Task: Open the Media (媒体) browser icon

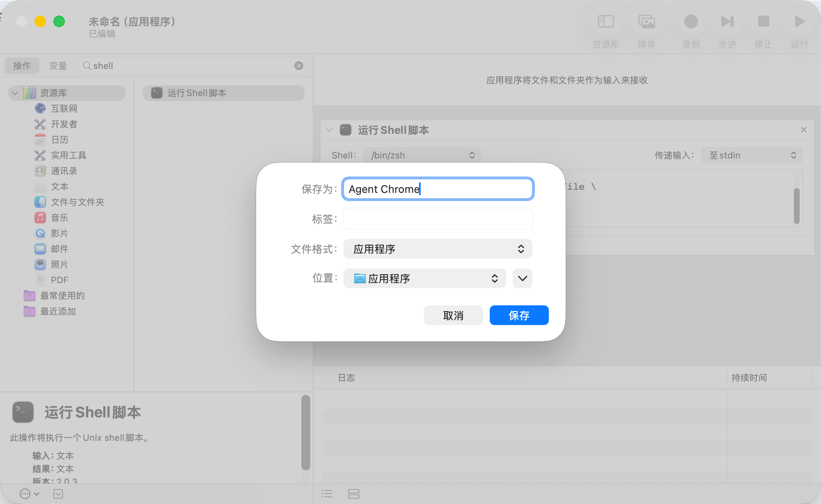Action: (647, 21)
